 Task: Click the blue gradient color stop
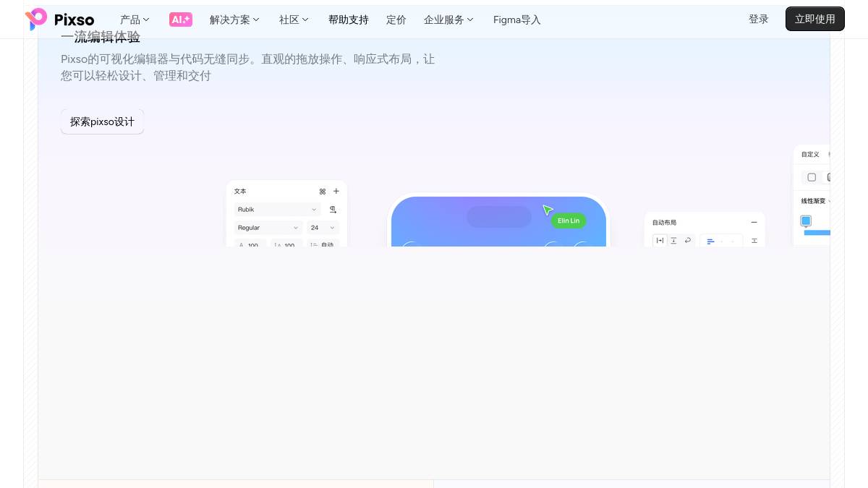[806, 221]
